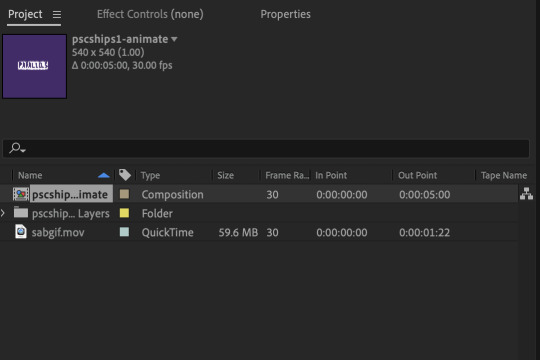Open the pscships1-animate dropdown arrow
The height and width of the screenshot is (360, 540).
[174, 39]
